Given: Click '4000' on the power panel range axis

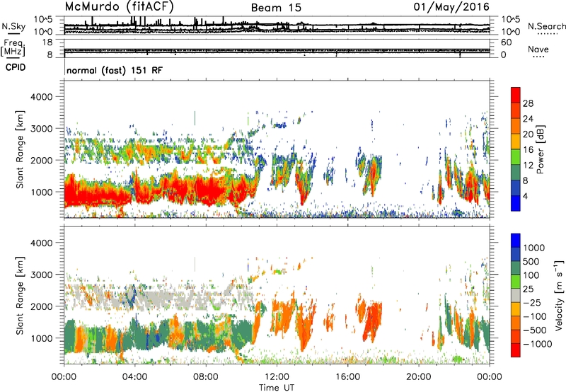Looking at the screenshot, I should 41,97.
